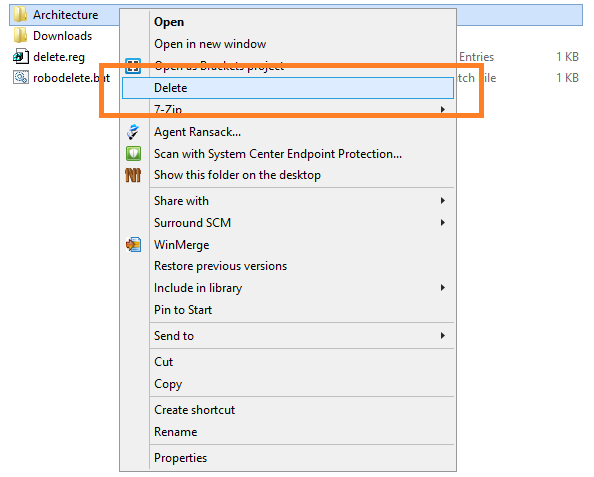594x477 pixels.
Task: Click the Endpoint Protection shield icon
Action: [133, 154]
